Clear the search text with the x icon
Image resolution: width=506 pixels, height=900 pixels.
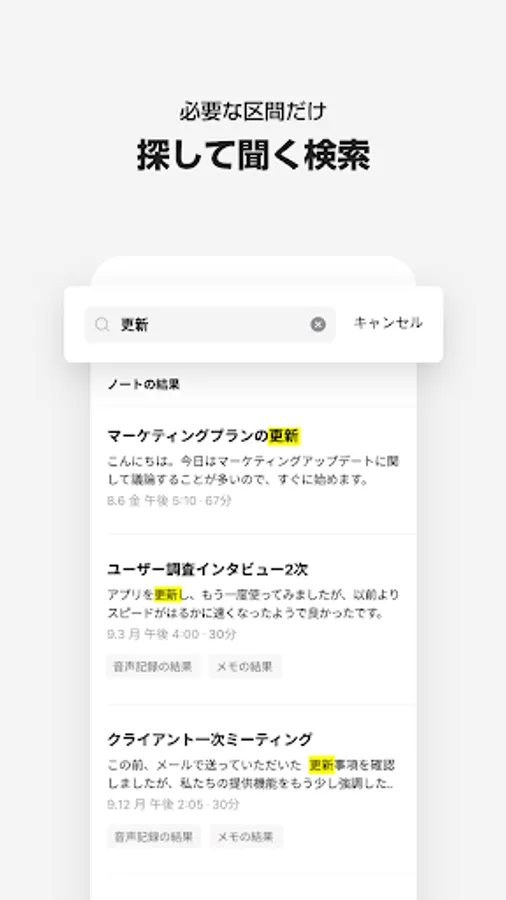(x=318, y=324)
